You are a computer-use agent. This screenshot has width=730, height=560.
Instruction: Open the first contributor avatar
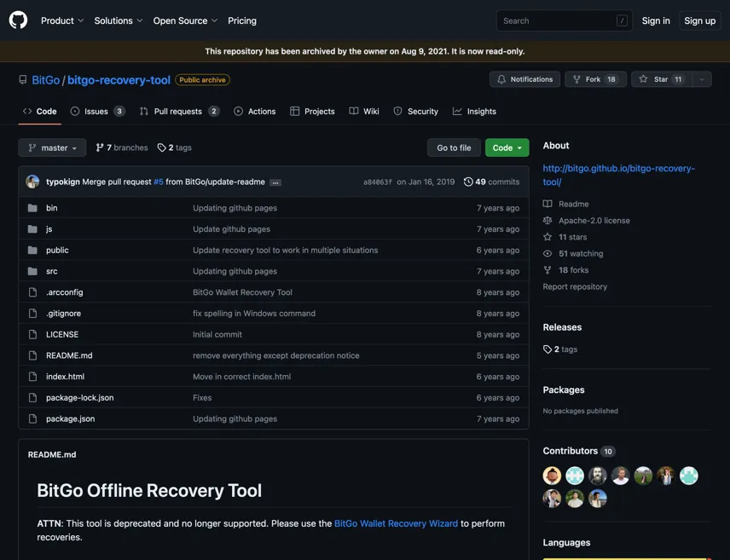[x=552, y=476]
